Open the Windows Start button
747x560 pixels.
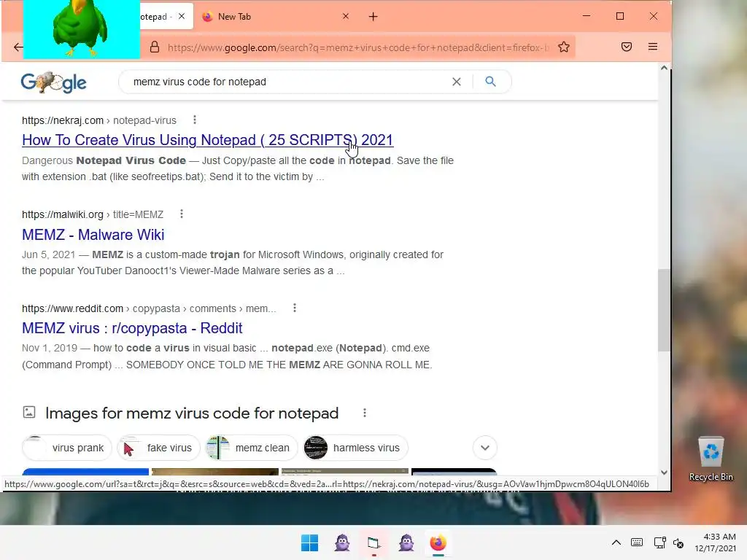point(309,542)
